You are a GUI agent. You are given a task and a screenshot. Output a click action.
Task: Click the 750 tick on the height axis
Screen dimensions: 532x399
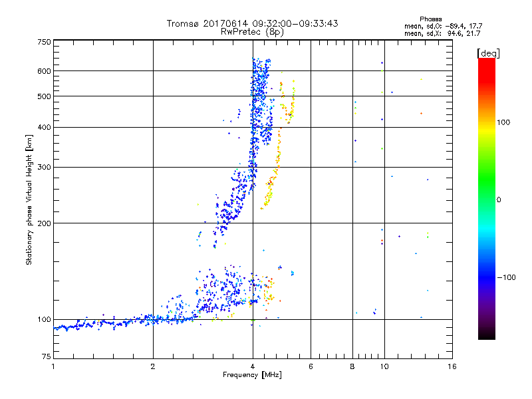45,42
